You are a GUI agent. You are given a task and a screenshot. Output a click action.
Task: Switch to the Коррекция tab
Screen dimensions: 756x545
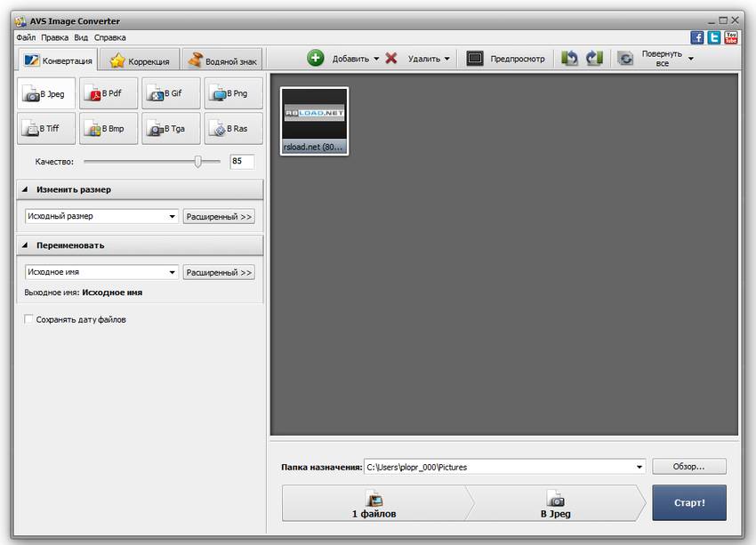pos(138,60)
